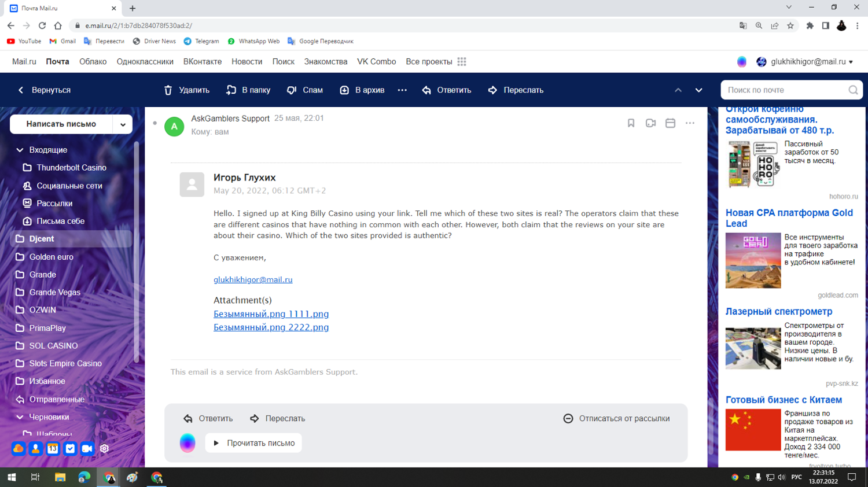Screen dimensions: 868x487
Task: Open the Лазерный спектрометр ad link
Action: 779,312
